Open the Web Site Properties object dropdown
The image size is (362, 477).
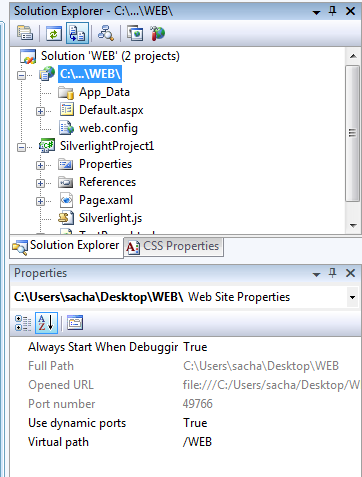[x=352, y=297]
